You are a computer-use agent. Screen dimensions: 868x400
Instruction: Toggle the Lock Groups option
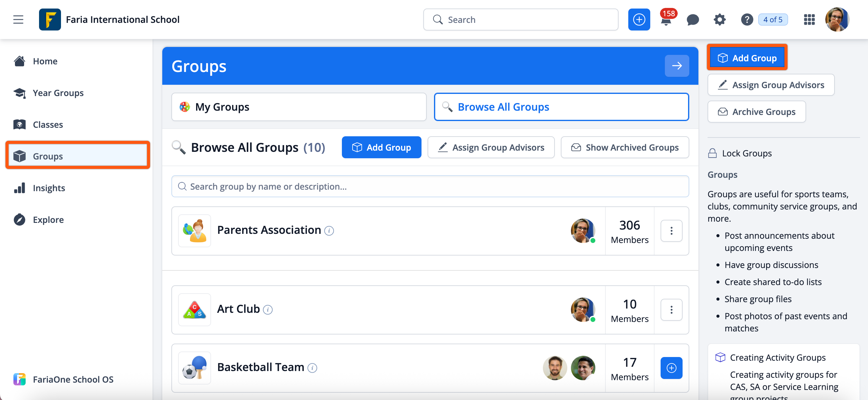tap(740, 154)
